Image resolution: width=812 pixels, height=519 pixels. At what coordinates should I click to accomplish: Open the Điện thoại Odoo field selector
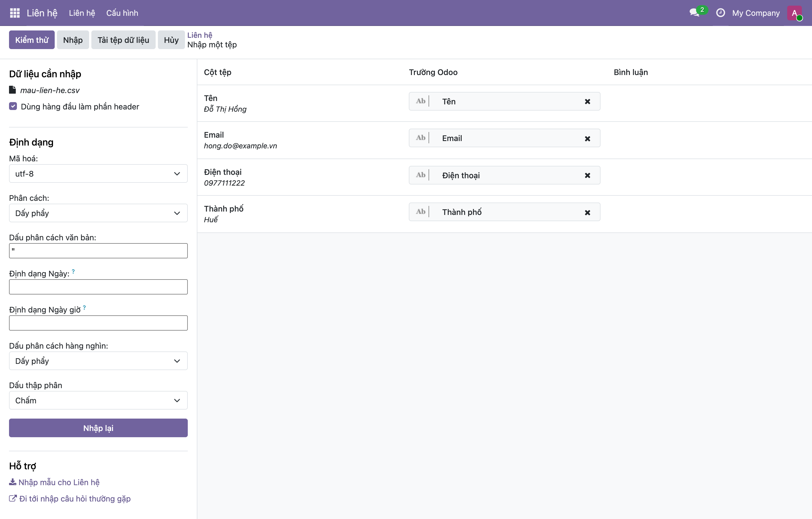[x=504, y=175]
